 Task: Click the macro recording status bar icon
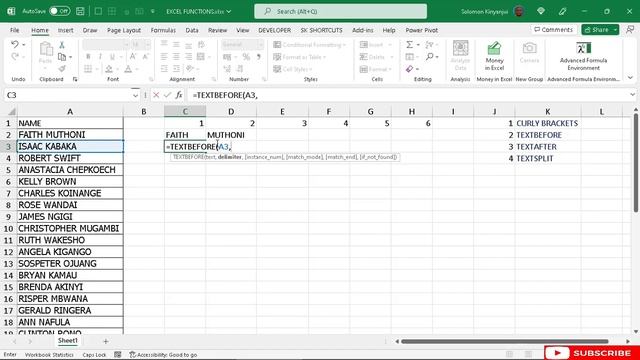[118, 355]
